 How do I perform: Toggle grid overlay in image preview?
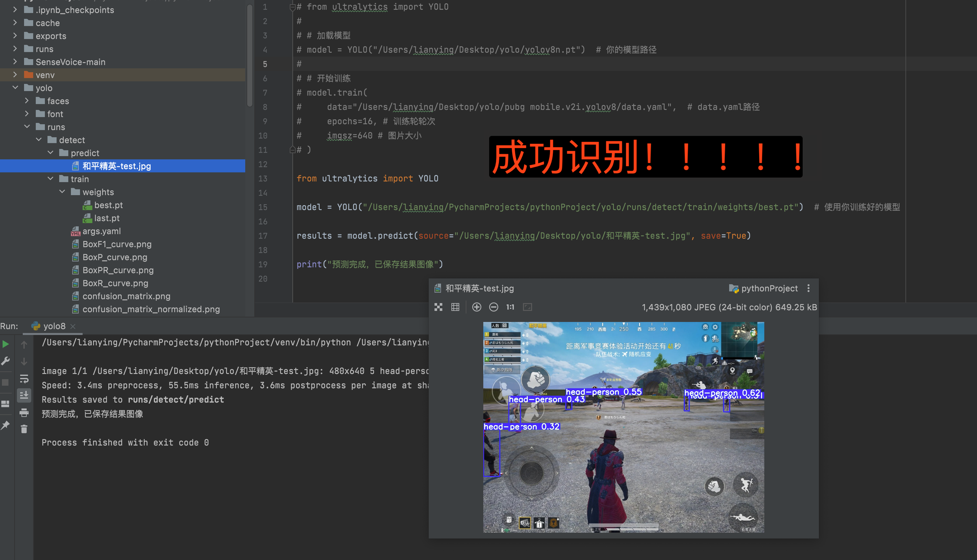(455, 307)
